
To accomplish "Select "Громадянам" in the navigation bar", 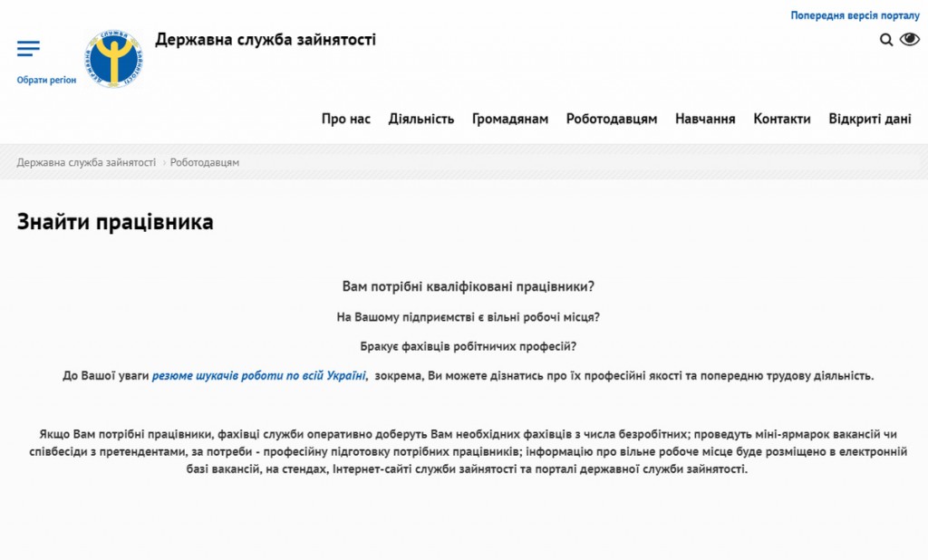I will pos(510,119).
